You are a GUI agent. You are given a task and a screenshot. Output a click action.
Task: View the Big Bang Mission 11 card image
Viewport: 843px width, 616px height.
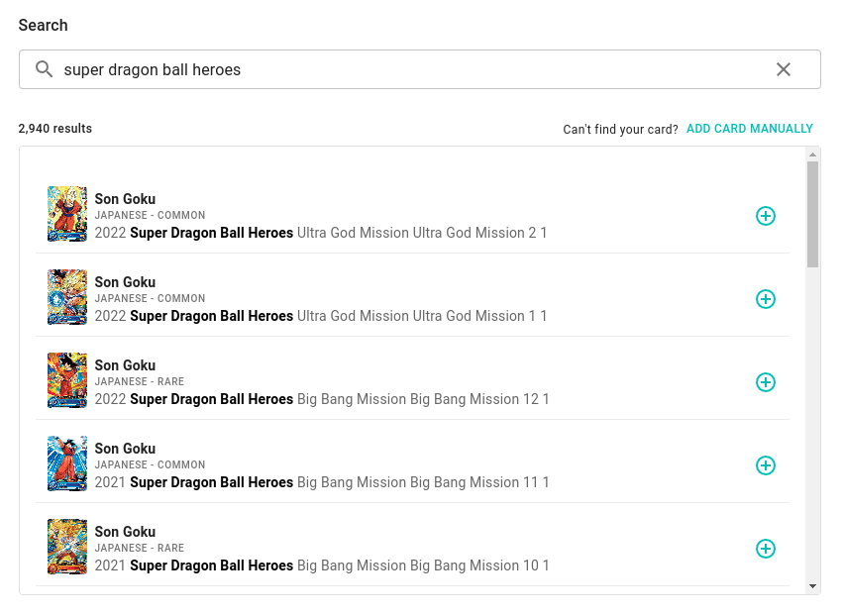67,463
